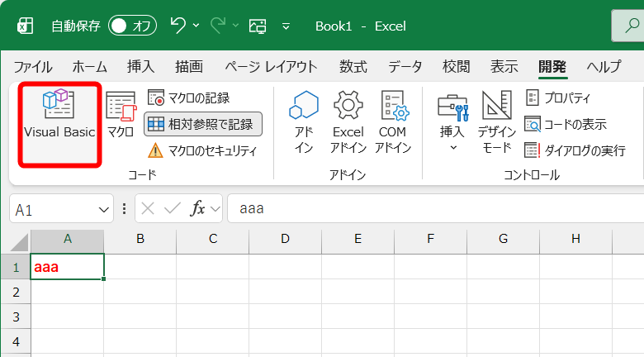Click the formula bar Cancel X

148,209
